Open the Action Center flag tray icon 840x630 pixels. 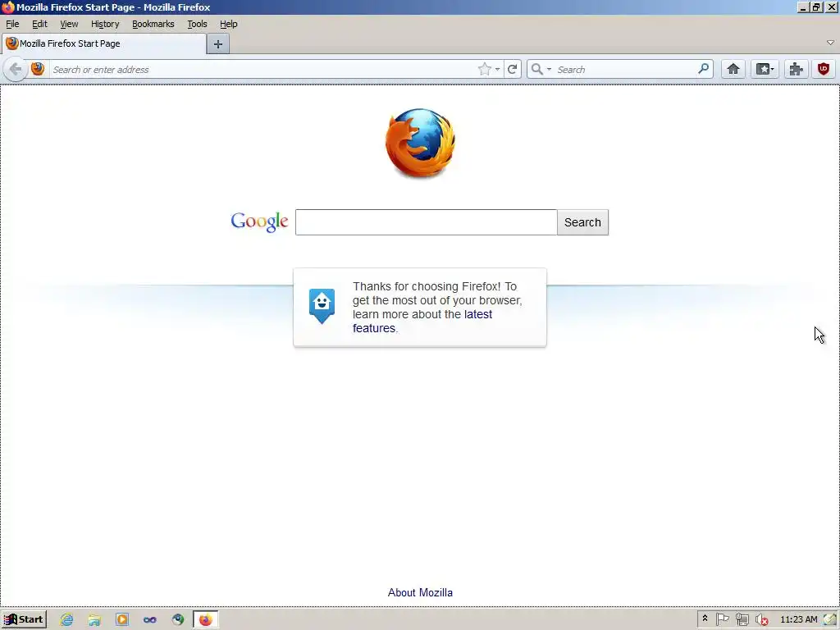(x=722, y=619)
